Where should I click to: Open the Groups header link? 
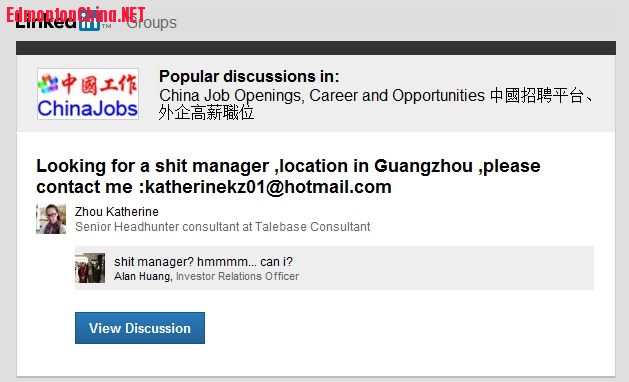(x=152, y=23)
